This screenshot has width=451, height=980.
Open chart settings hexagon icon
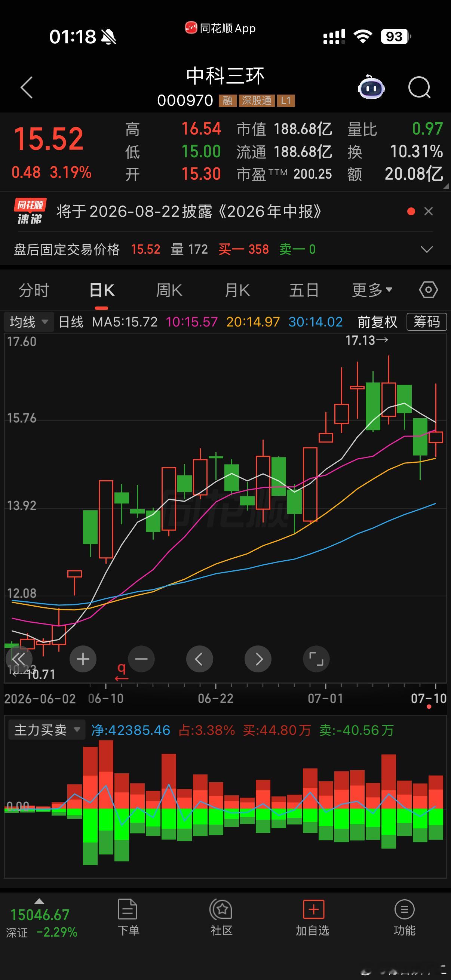pyautogui.click(x=429, y=290)
